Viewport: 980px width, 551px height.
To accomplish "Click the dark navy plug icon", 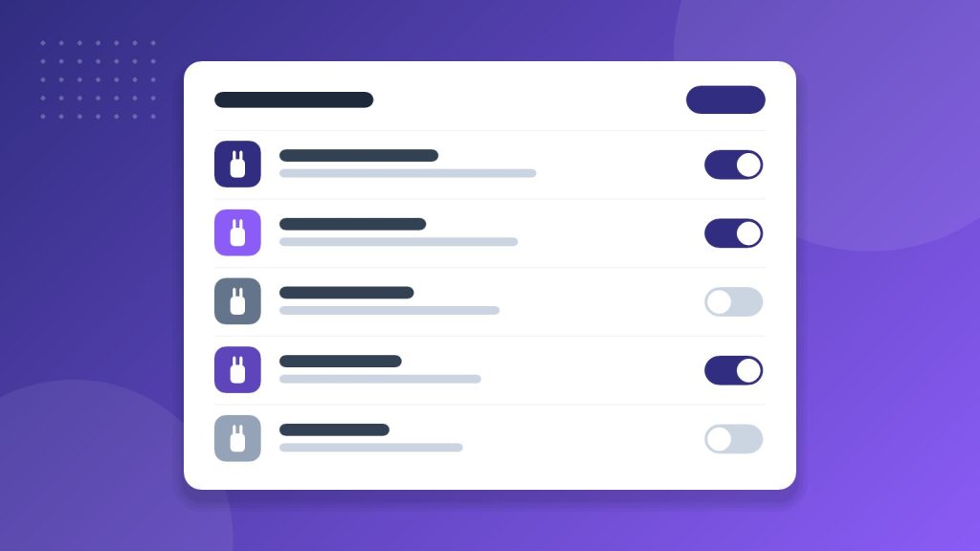I will (237, 165).
